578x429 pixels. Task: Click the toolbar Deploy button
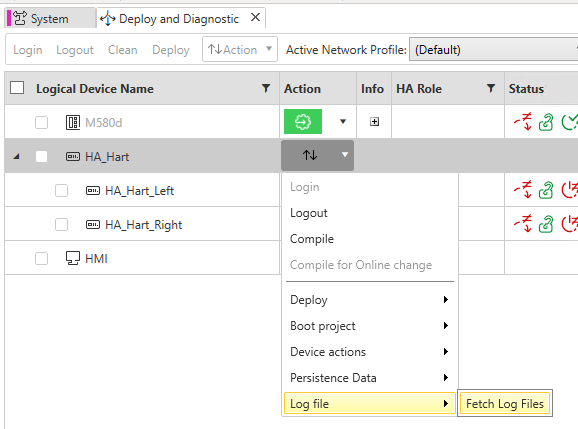[171, 50]
